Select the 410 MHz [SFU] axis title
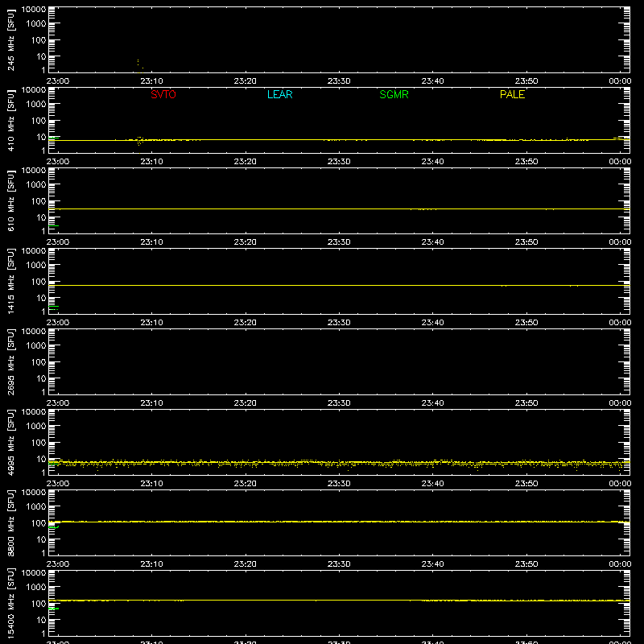 10,121
